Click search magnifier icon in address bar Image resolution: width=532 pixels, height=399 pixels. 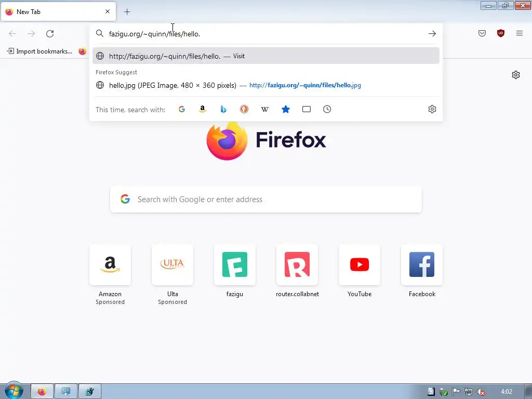click(x=99, y=33)
